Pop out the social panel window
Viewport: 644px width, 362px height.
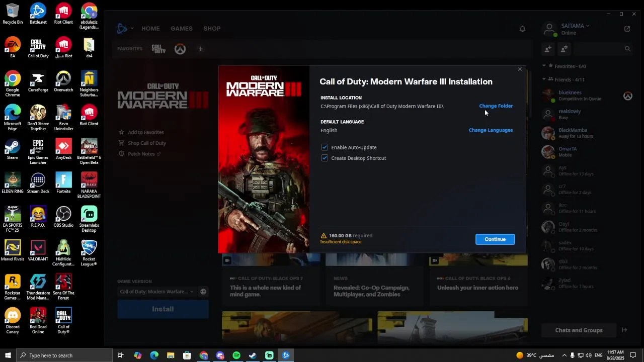click(x=627, y=29)
